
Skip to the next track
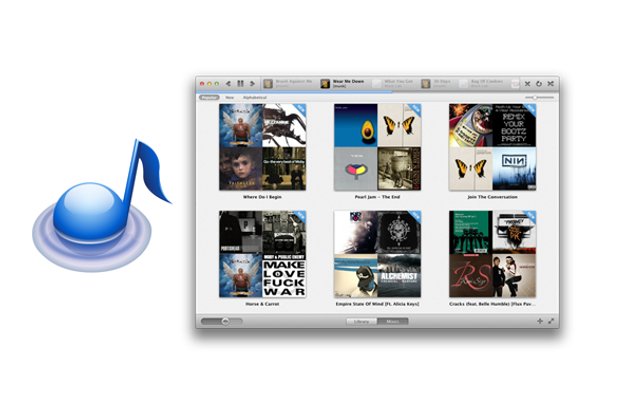(x=252, y=84)
